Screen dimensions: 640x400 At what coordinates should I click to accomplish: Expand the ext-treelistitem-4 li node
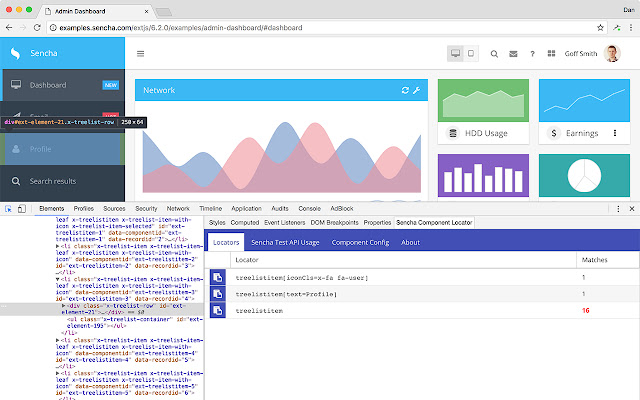(58, 340)
